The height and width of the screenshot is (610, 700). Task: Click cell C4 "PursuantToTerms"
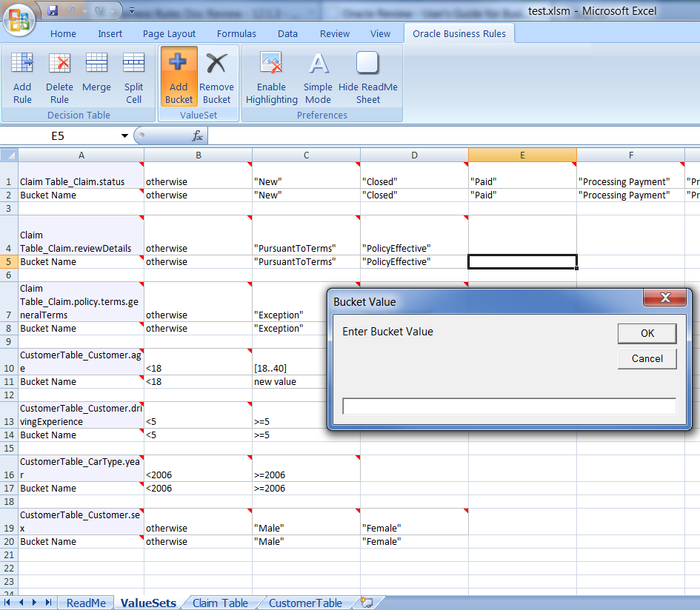[306, 235]
